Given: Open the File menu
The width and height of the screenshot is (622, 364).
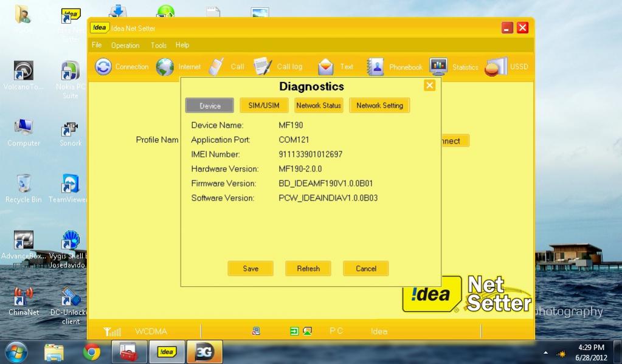Looking at the screenshot, I should tap(97, 45).
